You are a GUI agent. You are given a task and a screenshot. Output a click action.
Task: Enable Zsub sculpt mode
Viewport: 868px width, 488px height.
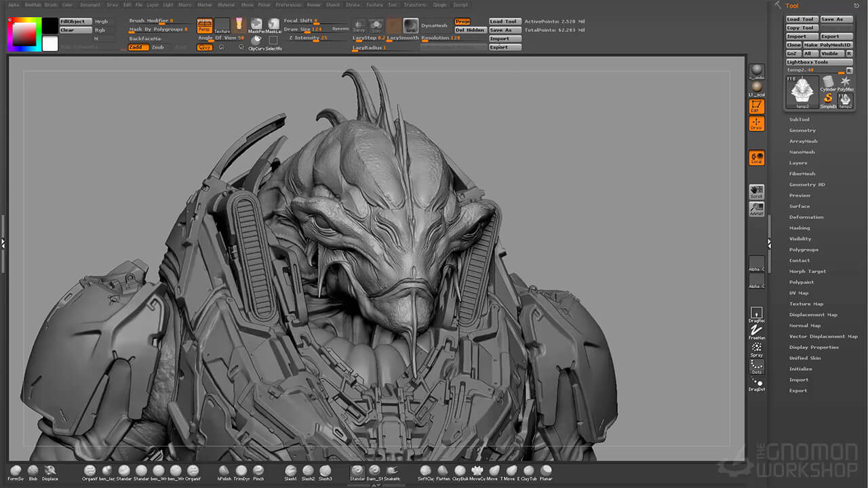pos(158,47)
